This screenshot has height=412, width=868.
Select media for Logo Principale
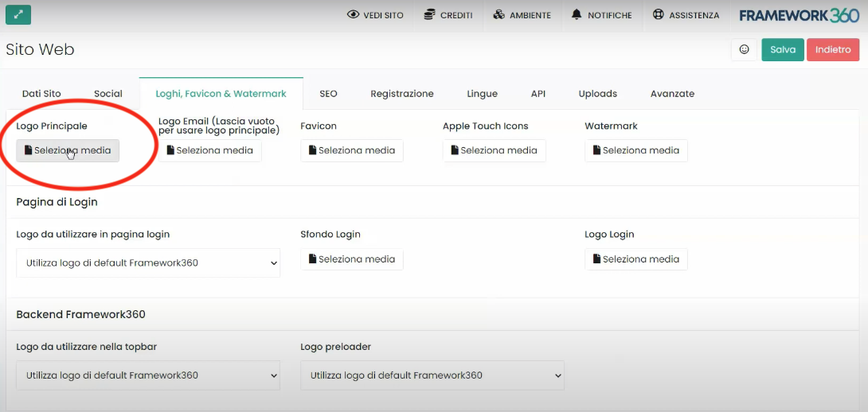[x=68, y=150]
